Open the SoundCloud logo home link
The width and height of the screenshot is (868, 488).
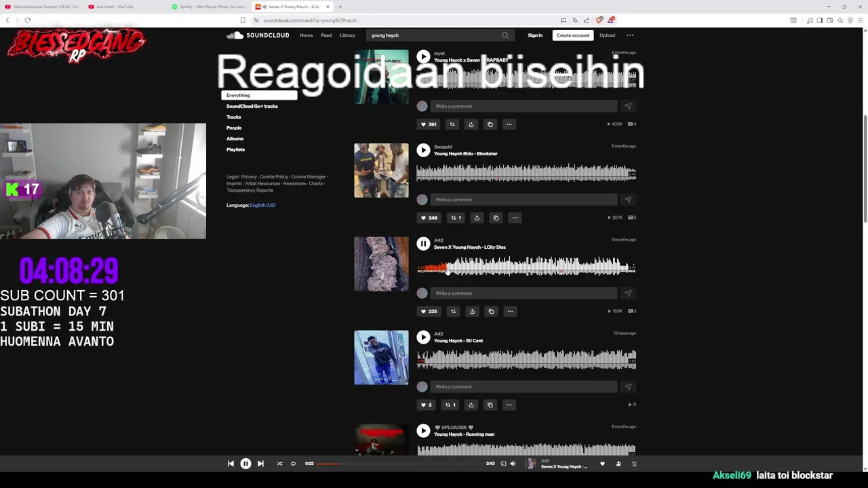click(x=258, y=35)
